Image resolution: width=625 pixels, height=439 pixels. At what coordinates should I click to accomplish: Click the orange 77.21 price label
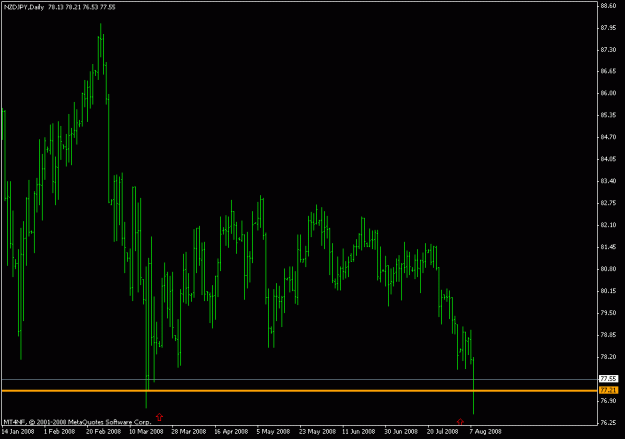tap(609, 390)
